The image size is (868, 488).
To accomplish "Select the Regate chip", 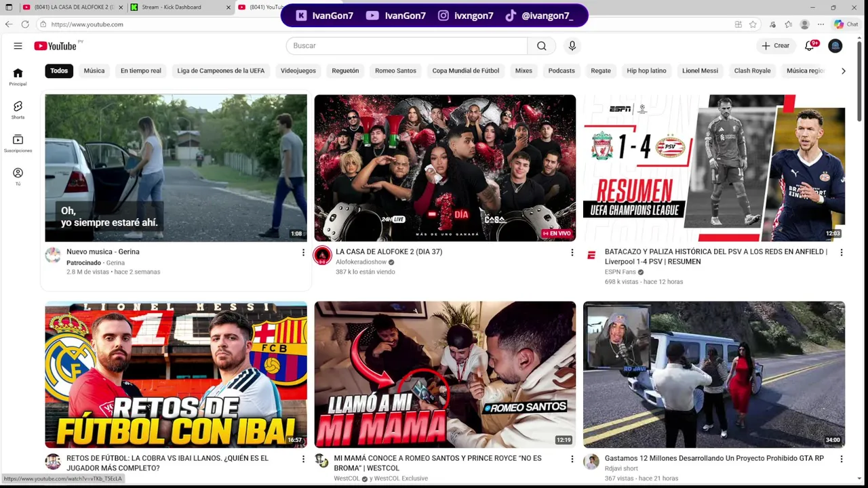I will tap(601, 70).
